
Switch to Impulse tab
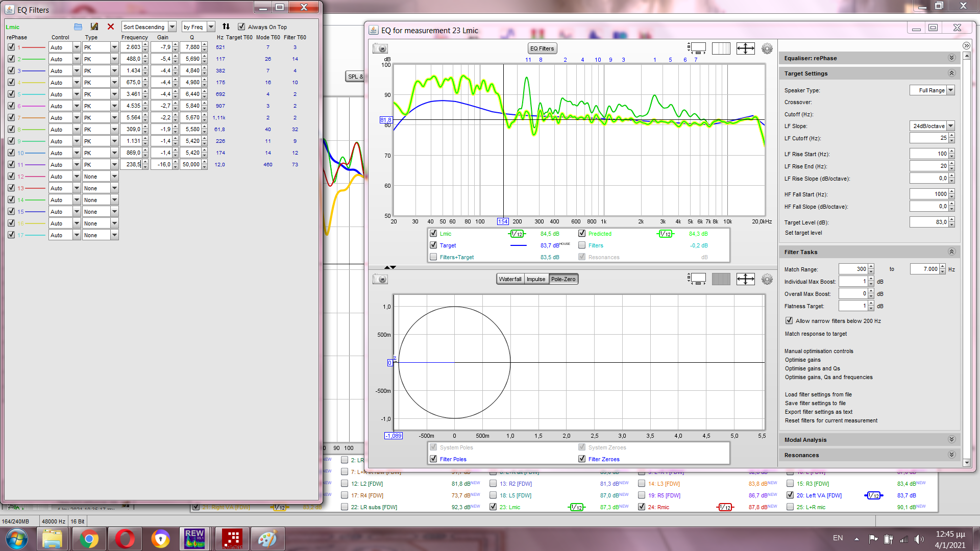click(536, 279)
